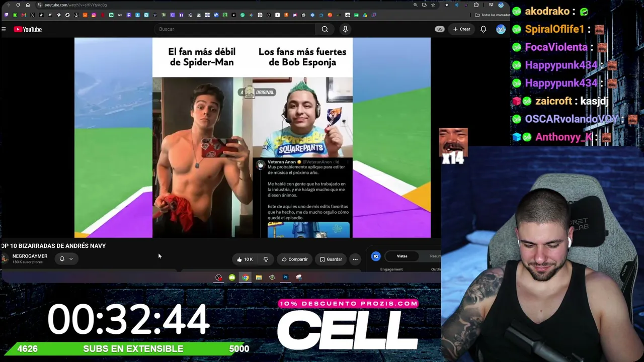Expand the subscription notification options chevron
This screenshot has height=362, width=644.
click(x=71, y=259)
